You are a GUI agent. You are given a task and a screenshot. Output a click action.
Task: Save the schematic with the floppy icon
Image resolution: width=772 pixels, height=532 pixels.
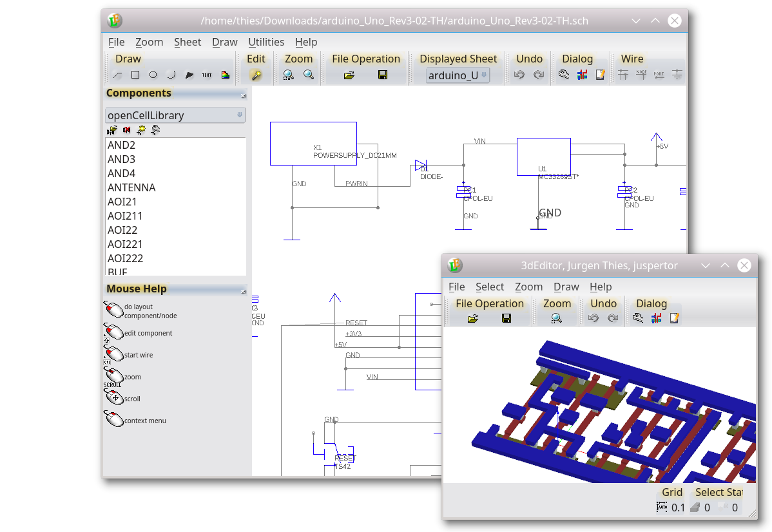point(383,75)
